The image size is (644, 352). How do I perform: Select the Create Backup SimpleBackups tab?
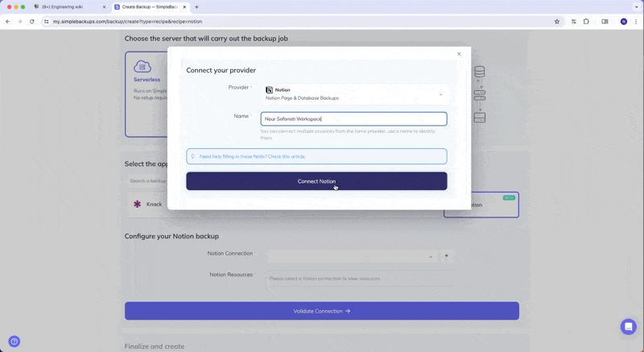coord(151,7)
